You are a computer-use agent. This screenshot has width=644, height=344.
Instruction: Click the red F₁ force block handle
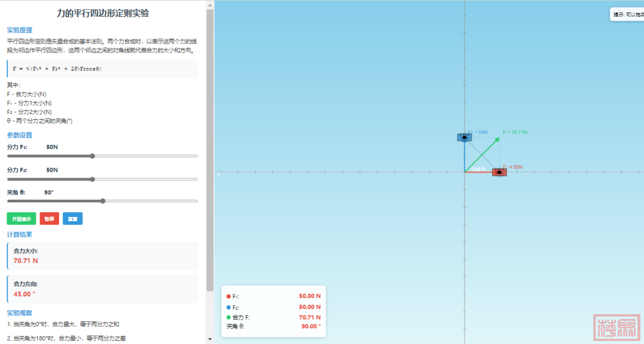point(499,172)
